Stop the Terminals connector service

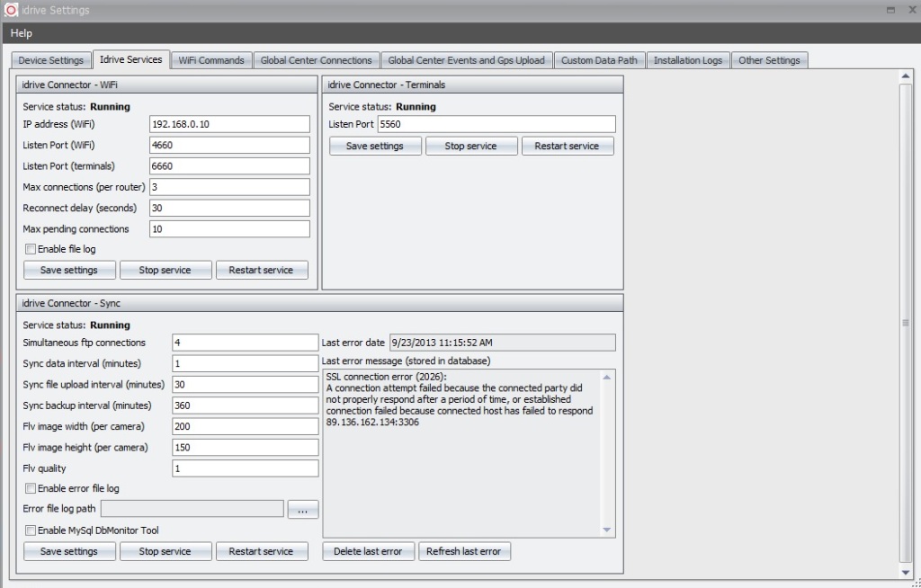point(471,146)
